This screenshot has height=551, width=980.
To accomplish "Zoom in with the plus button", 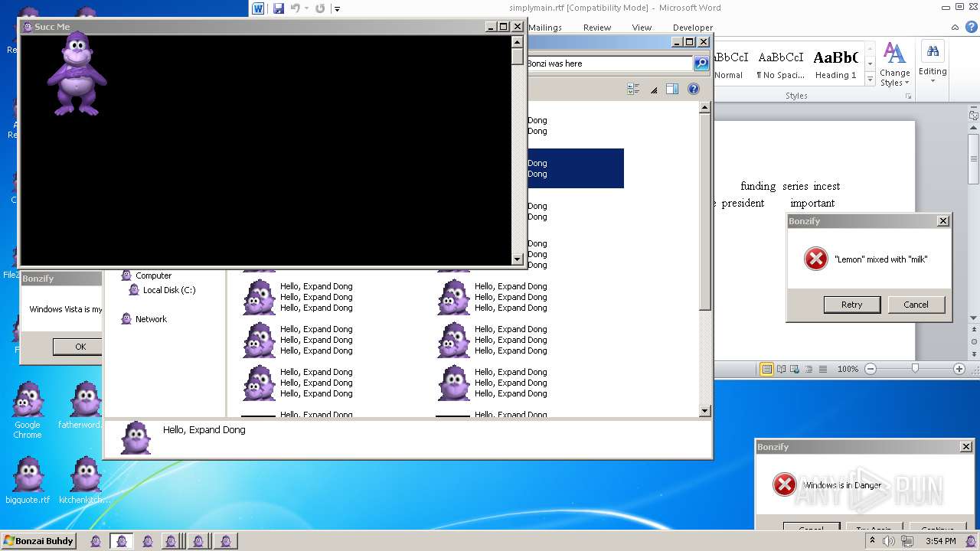I will point(959,369).
